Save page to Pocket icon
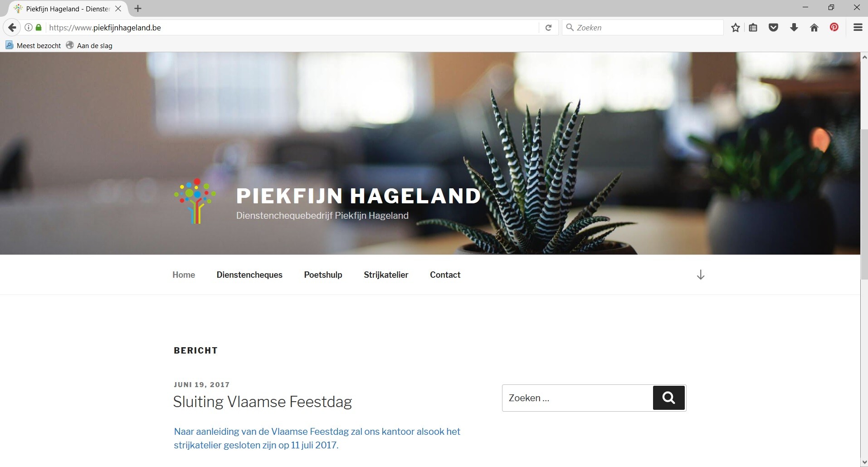The image size is (868, 467). pos(774,28)
